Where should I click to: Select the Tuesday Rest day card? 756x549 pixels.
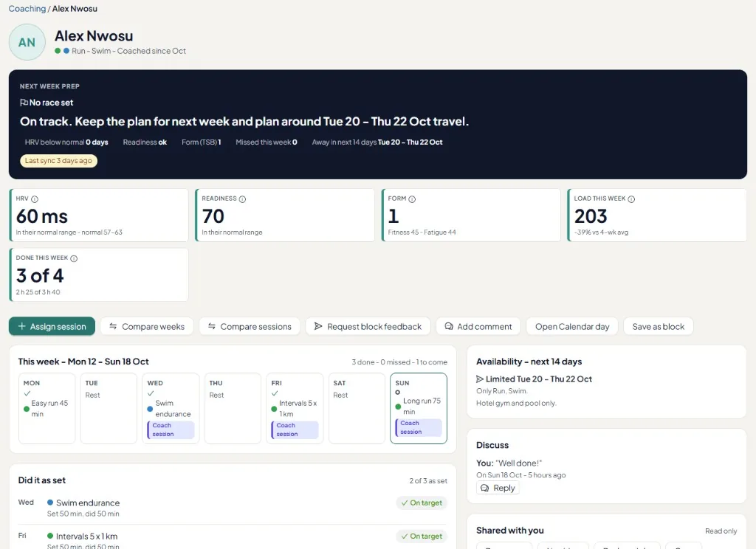[109, 408]
